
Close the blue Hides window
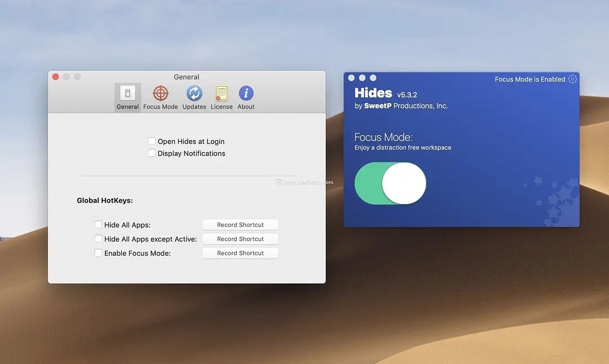point(351,78)
